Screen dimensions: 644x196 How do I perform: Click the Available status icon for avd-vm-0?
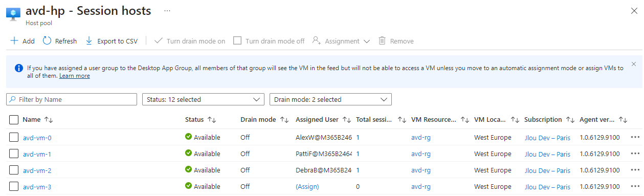[x=189, y=137]
